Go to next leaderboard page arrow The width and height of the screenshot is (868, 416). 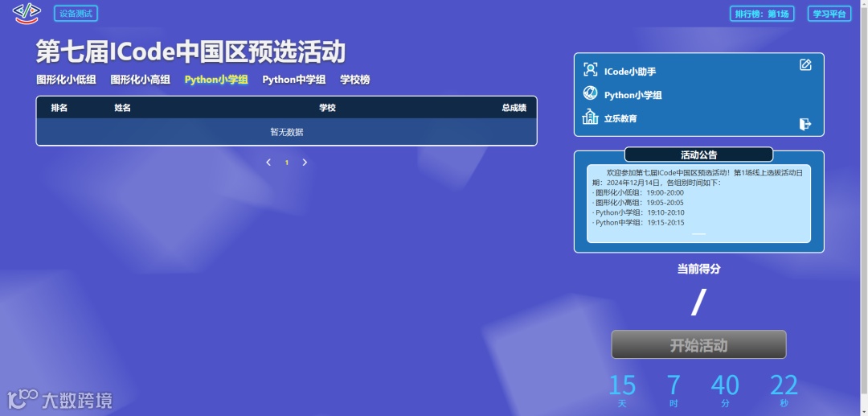point(305,163)
